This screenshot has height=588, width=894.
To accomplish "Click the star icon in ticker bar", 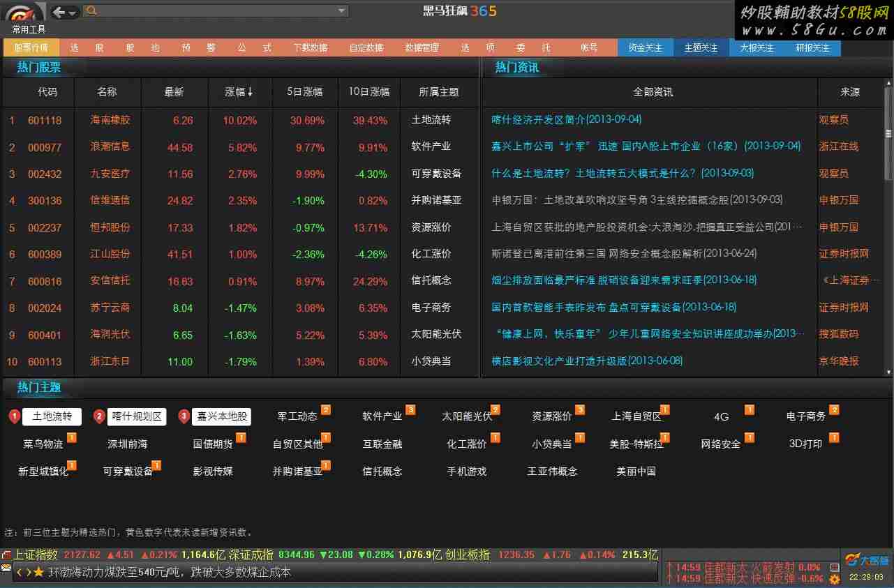I will point(38,572).
